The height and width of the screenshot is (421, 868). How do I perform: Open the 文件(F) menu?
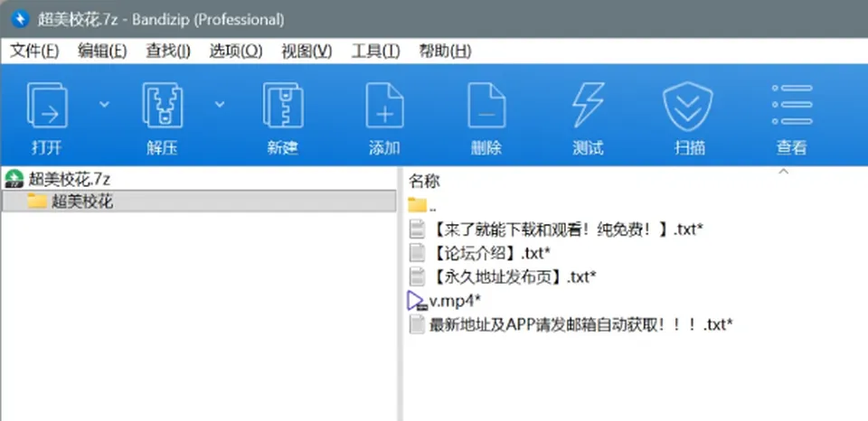point(34,51)
